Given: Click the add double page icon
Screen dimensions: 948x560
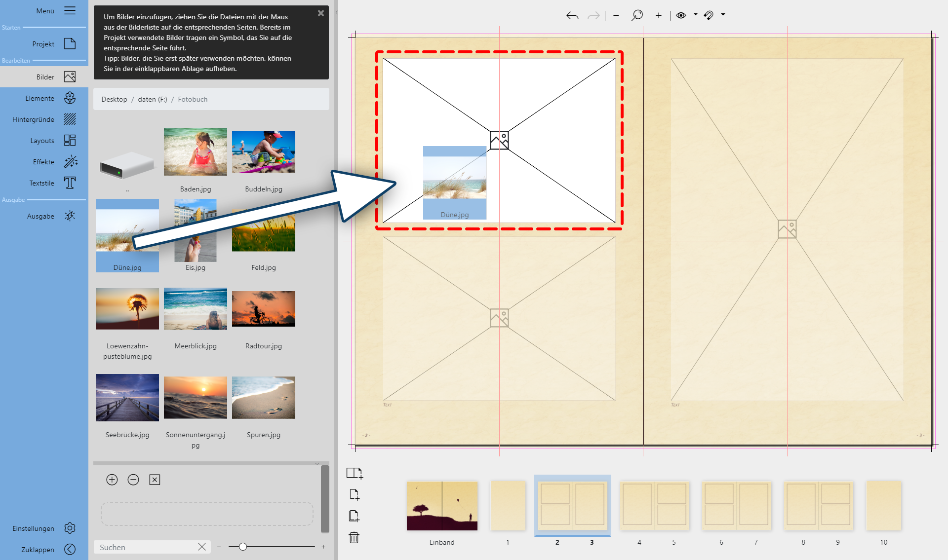Looking at the screenshot, I should [x=354, y=473].
